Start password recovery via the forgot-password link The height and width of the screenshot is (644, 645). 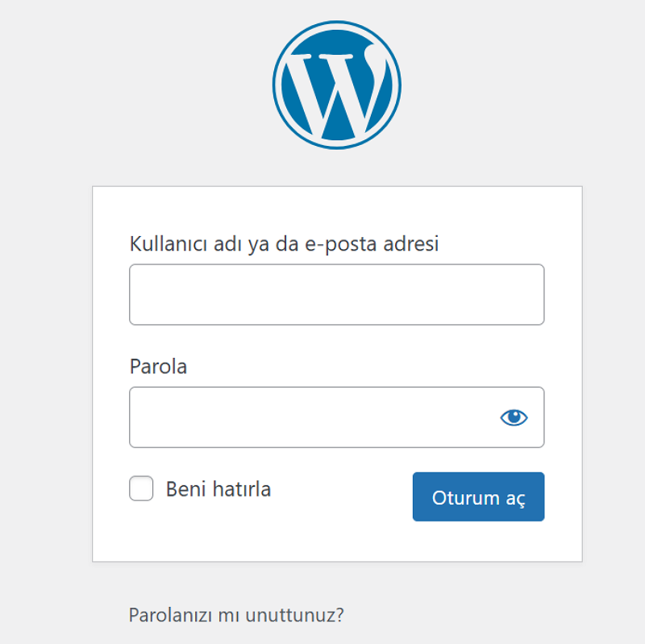[x=236, y=614]
